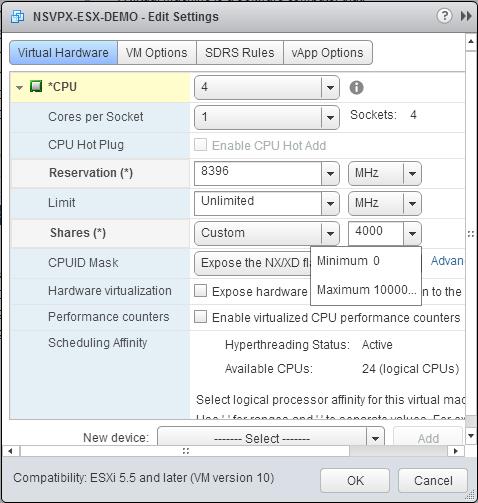Click the horizontal scrollbar thumb
The width and height of the screenshot is (478, 503).
point(185,451)
